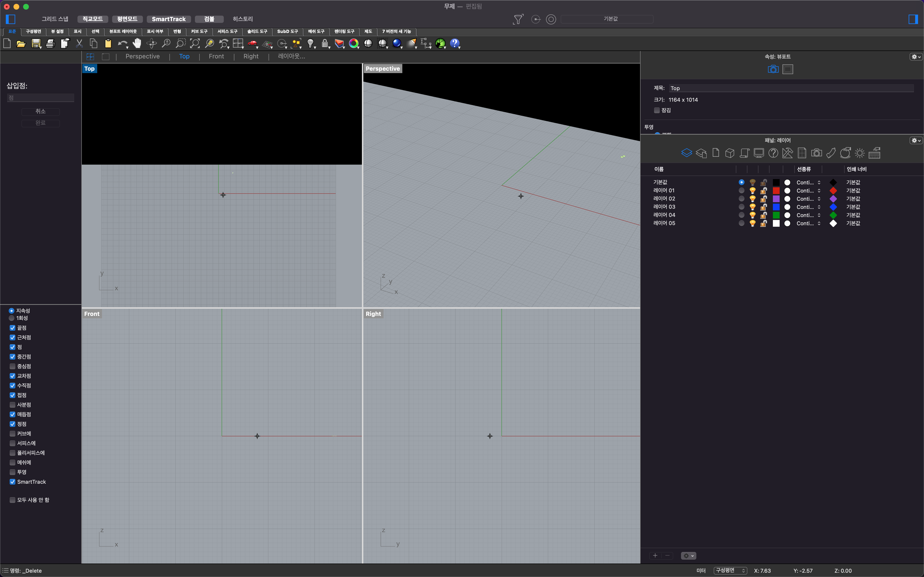Enable the 중심점 object snap checkbox
This screenshot has height=577, width=924.
pyautogui.click(x=13, y=366)
